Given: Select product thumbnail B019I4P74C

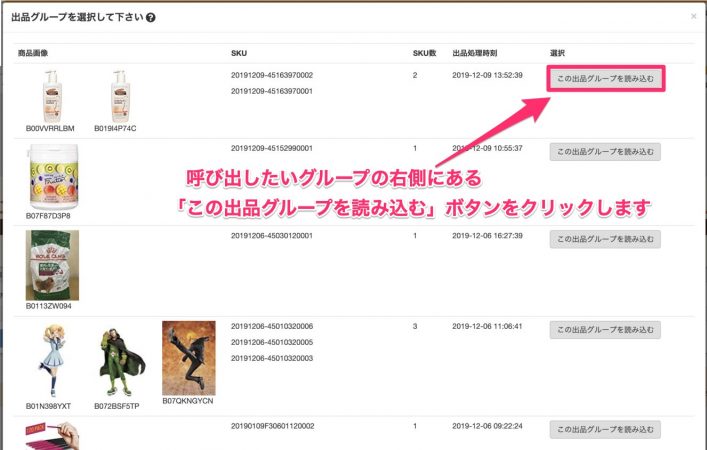Looking at the screenshot, I should pyautogui.click(x=120, y=96).
